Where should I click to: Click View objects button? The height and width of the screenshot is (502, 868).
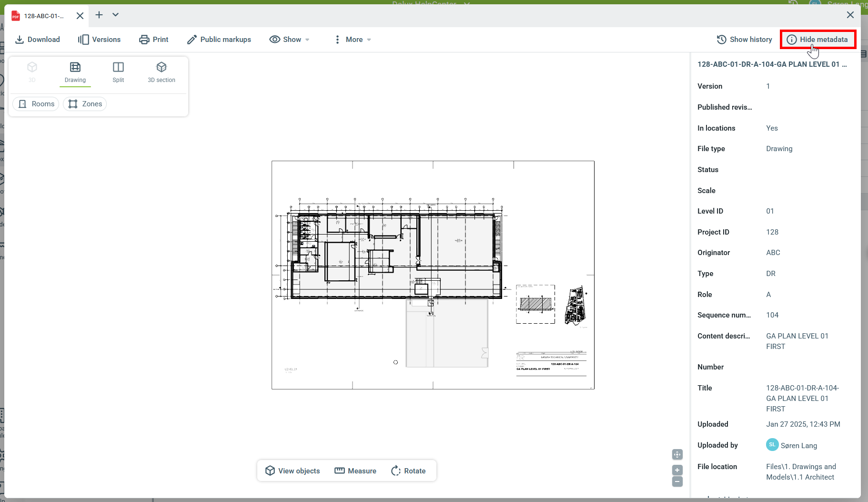pyautogui.click(x=293, y=471)
